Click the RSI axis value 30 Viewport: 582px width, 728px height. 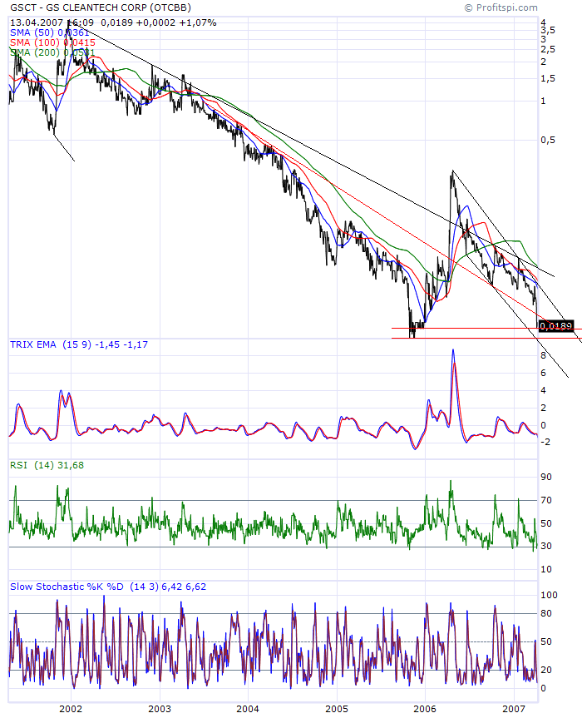(546, 546)
